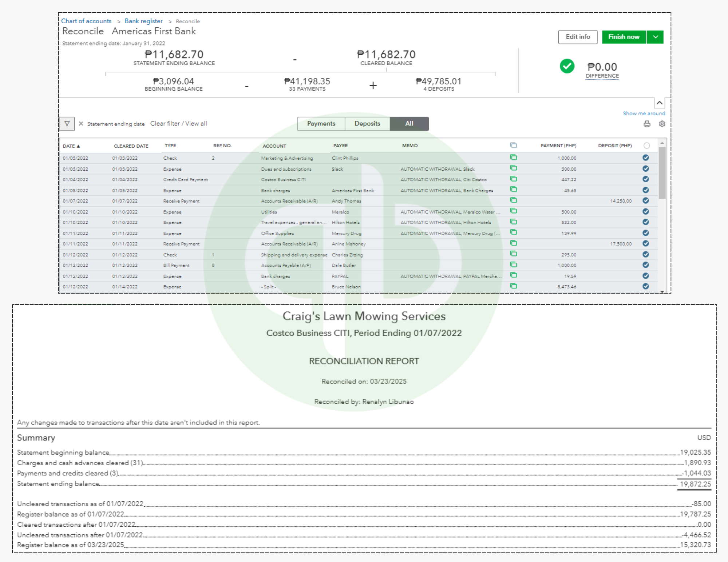Toggle cleared checkmark for Meralco row

pyautogui.click(x=646, y=211)
